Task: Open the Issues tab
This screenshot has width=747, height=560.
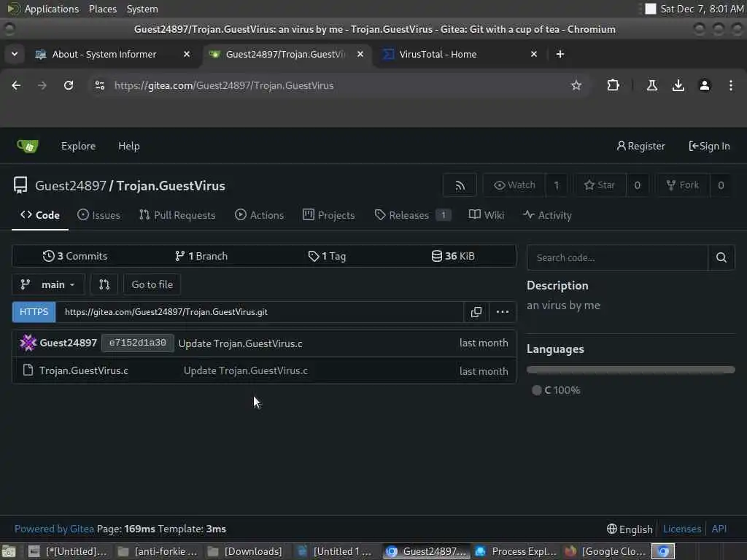Action: [98, 215]
